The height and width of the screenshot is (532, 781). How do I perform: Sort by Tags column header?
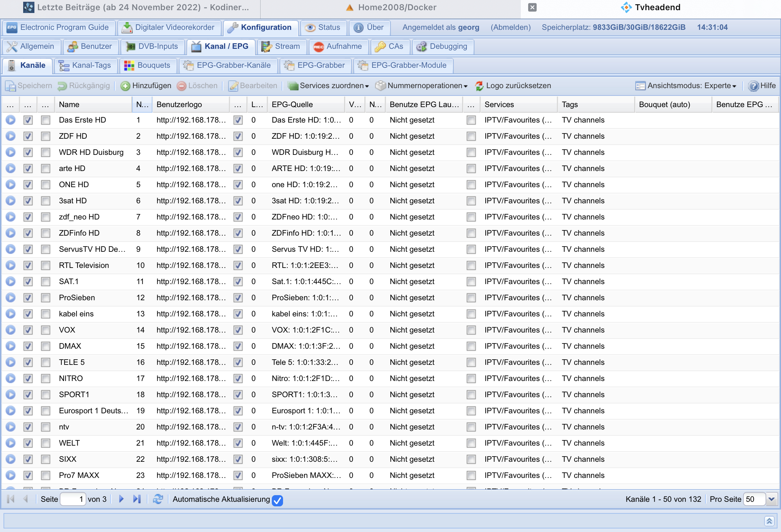[596, 105]
